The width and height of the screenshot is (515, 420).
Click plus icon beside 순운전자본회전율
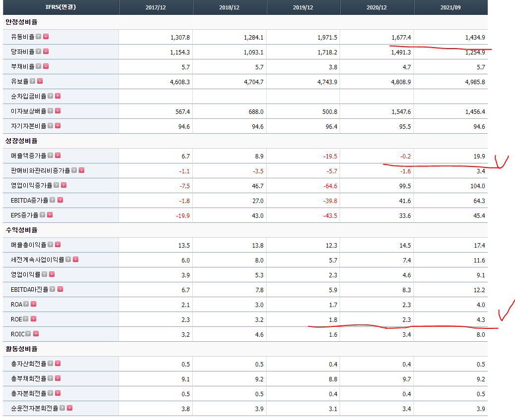pos(69,408)
